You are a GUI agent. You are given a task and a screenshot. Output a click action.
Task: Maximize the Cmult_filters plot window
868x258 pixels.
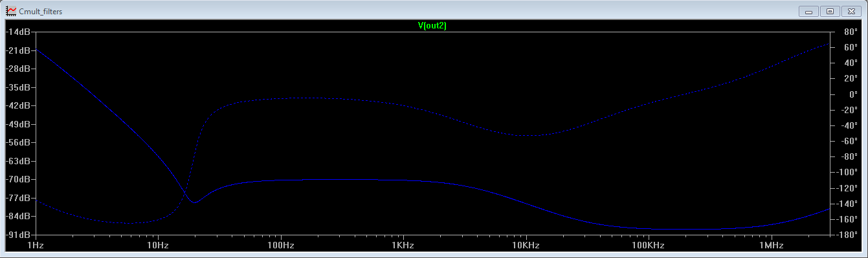(x=830, y=11)
